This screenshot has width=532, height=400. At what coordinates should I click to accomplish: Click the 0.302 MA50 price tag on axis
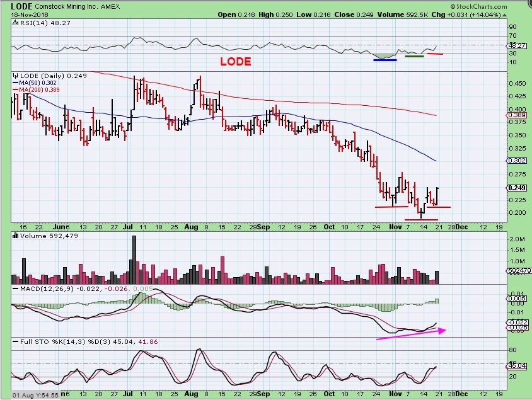coord(517,161)
